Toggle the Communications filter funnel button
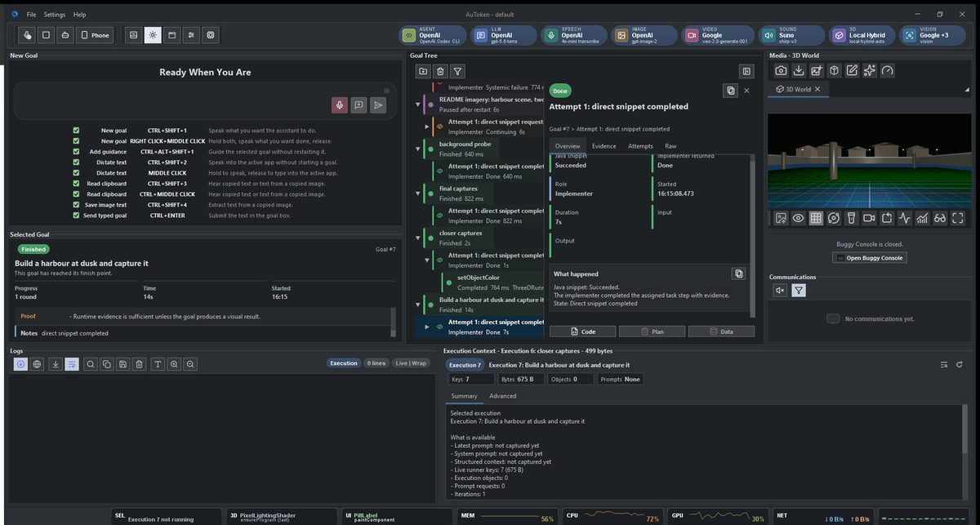 [799, 290]
